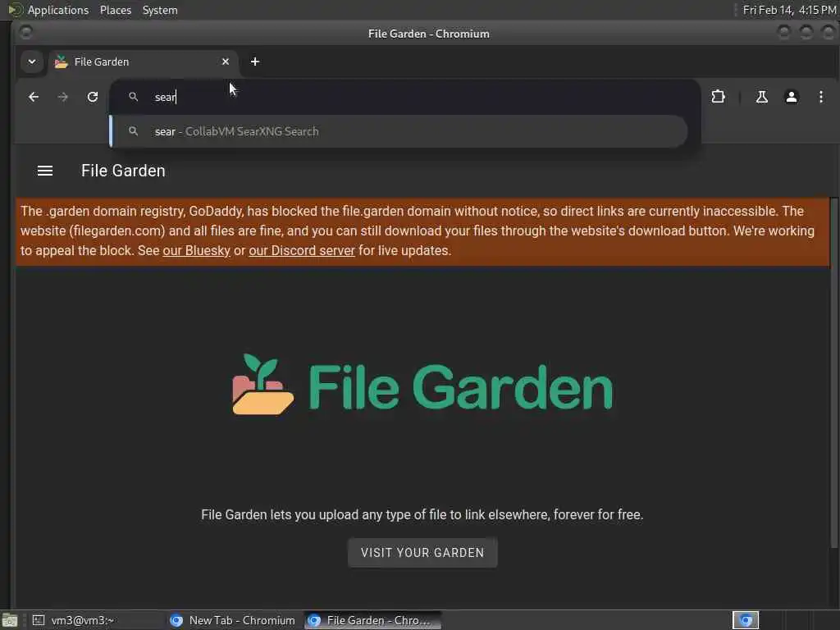Open the Applications menu

(x=58, y=10)
